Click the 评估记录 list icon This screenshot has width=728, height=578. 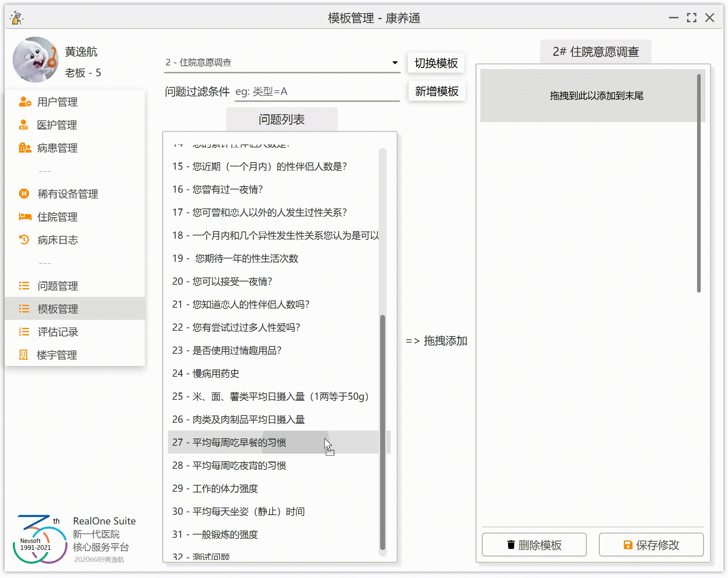tap(24, 332)
